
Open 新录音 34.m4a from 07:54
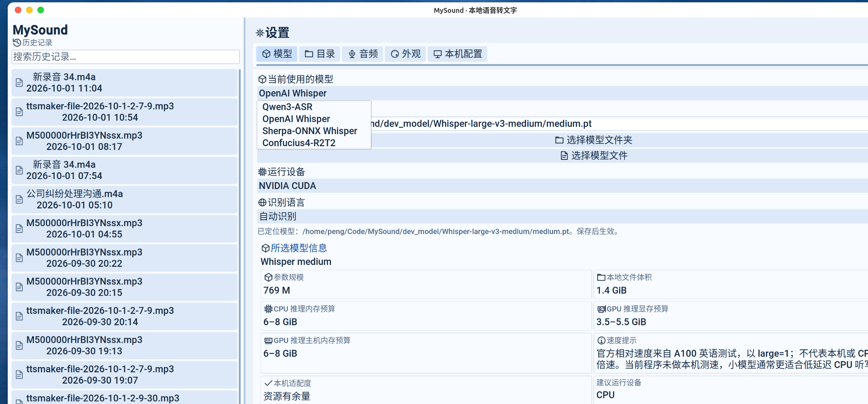[x=125, y=170]
